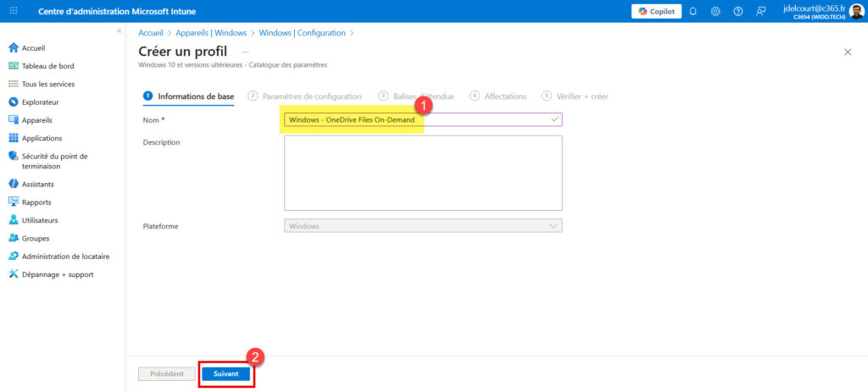This screenshot has width=868, height=392.
Task: Expand the Plateforme dropdown
Action: (423, 226)
